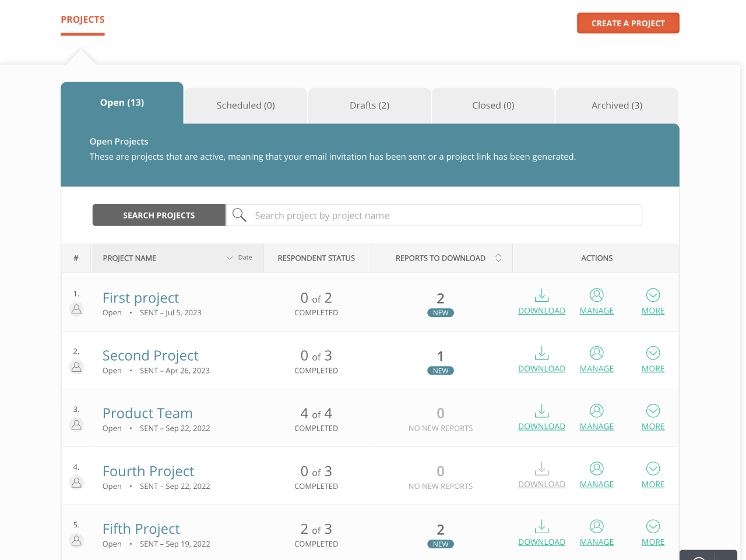This screenshot has width=746, height=560.
Task: Open the Fifth Project link
Action: (x=141, y=529)
